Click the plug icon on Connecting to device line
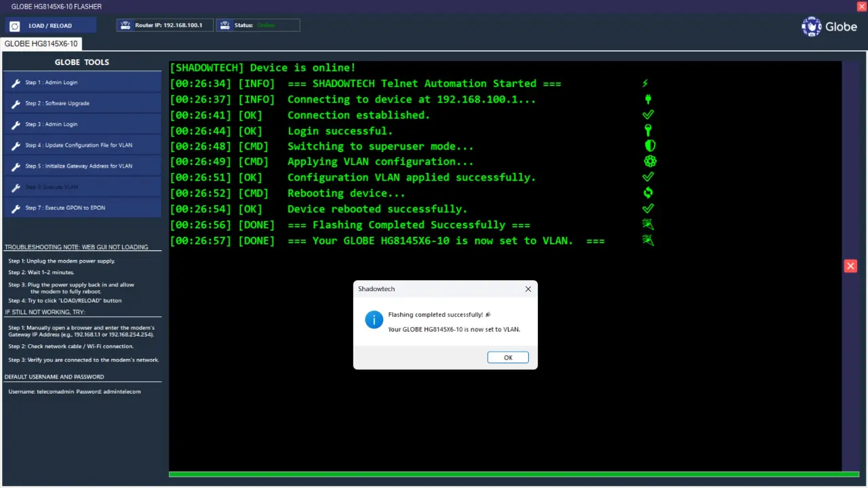868x488 pixels. tap(648, 99)
